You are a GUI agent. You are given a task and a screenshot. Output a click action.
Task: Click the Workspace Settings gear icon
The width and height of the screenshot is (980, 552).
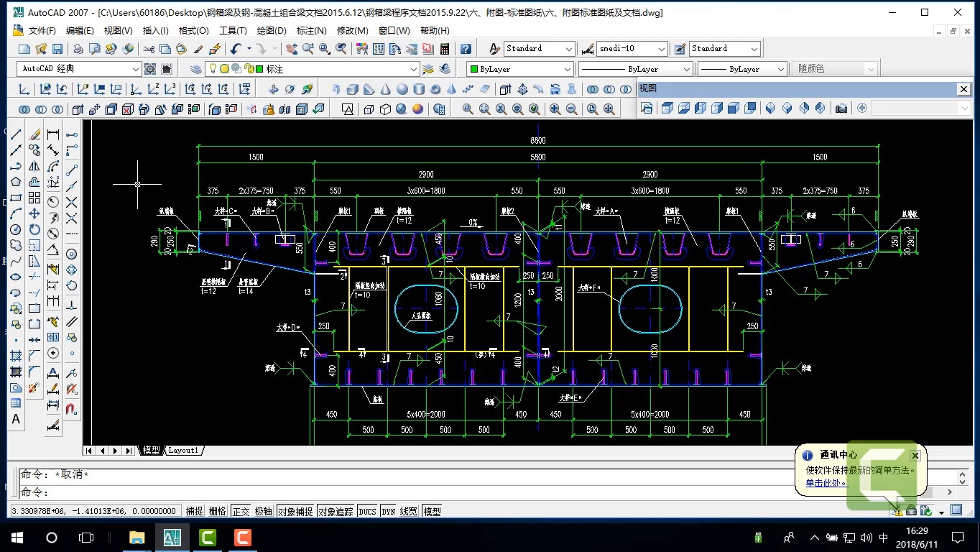(x=150, y=69)
